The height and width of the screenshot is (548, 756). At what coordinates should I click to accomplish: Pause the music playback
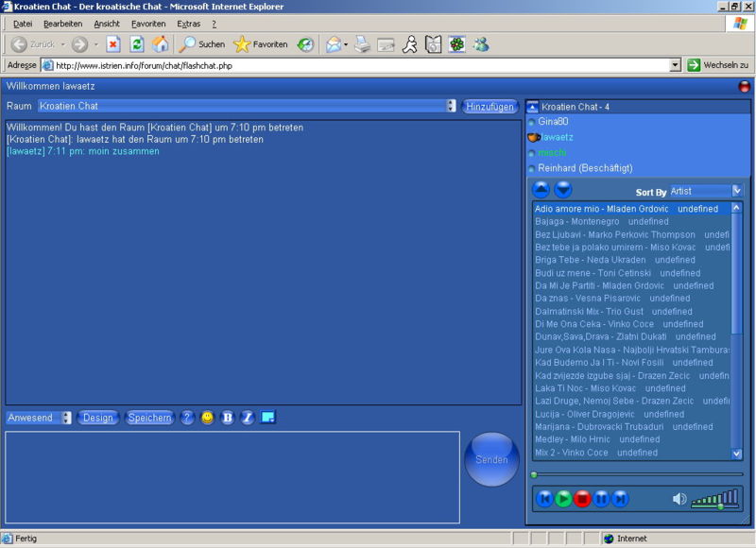point(601,499)
